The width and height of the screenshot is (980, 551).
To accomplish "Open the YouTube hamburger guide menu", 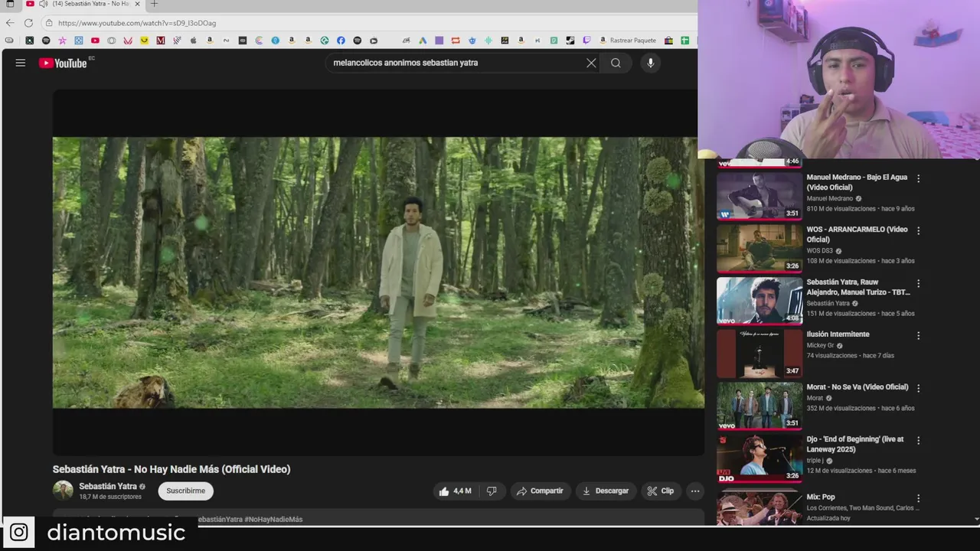I will click(x=21, y=63).
